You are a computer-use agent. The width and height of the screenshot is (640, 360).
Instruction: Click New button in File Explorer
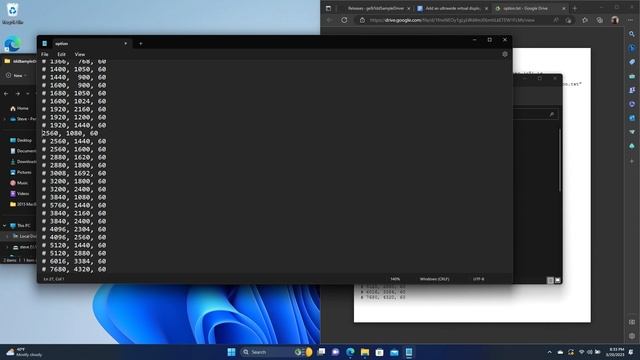tap(17, 76)
